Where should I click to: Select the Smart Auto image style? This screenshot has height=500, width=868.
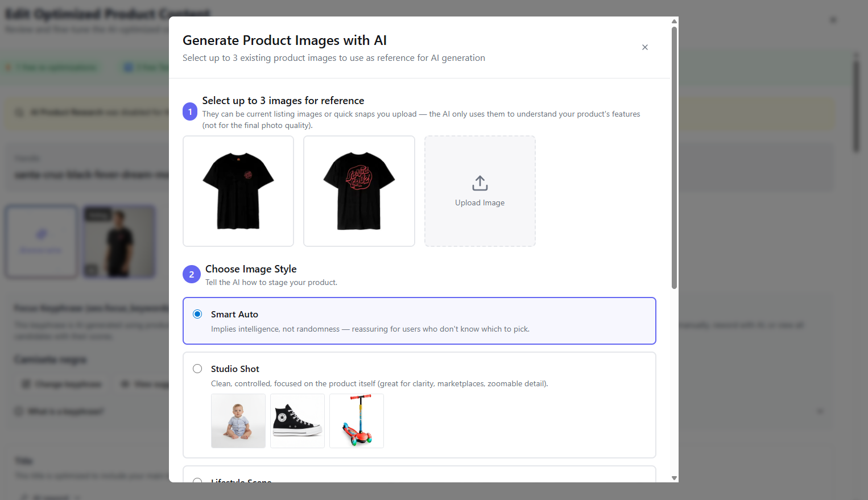click(x=197, y=313)
